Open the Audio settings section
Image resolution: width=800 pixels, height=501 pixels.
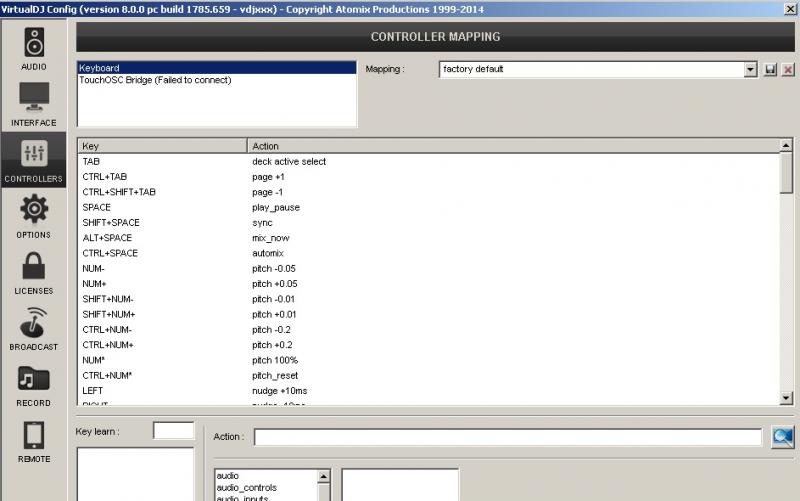pyautogui.click(x=34, y=48)
